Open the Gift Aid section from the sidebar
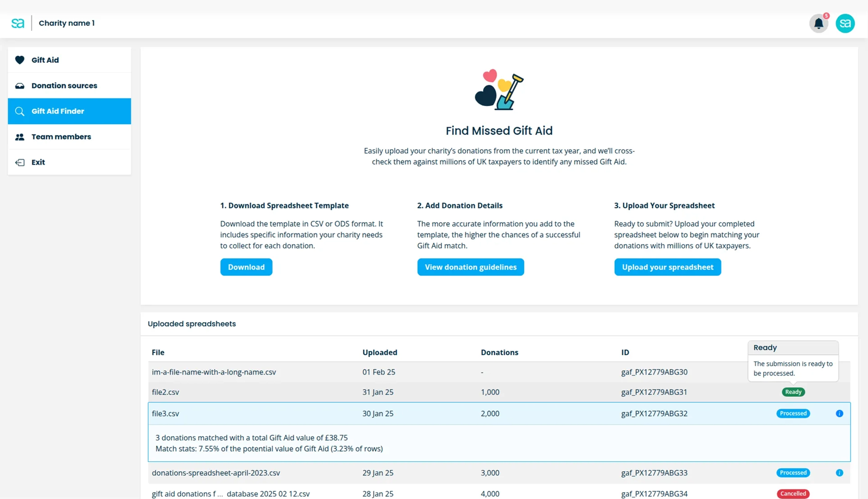 (x=45, y=60)
